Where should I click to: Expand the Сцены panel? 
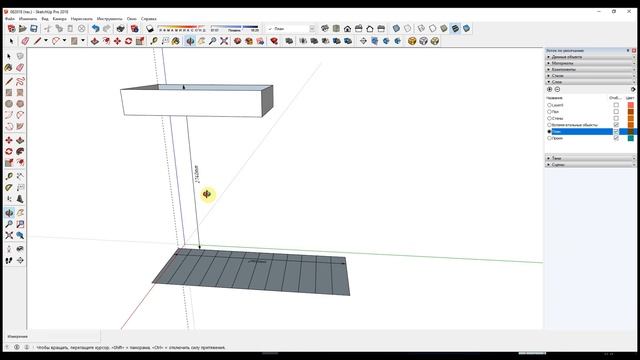pos(590,164)
